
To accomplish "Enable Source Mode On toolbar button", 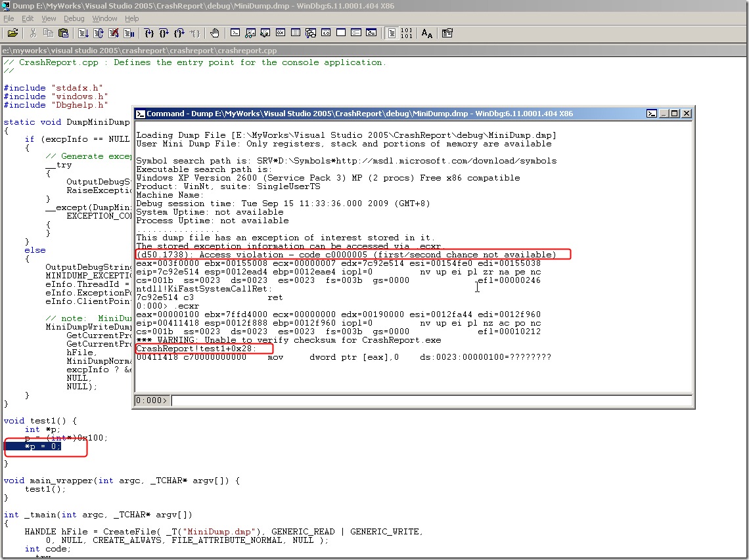I will (392, 33).
